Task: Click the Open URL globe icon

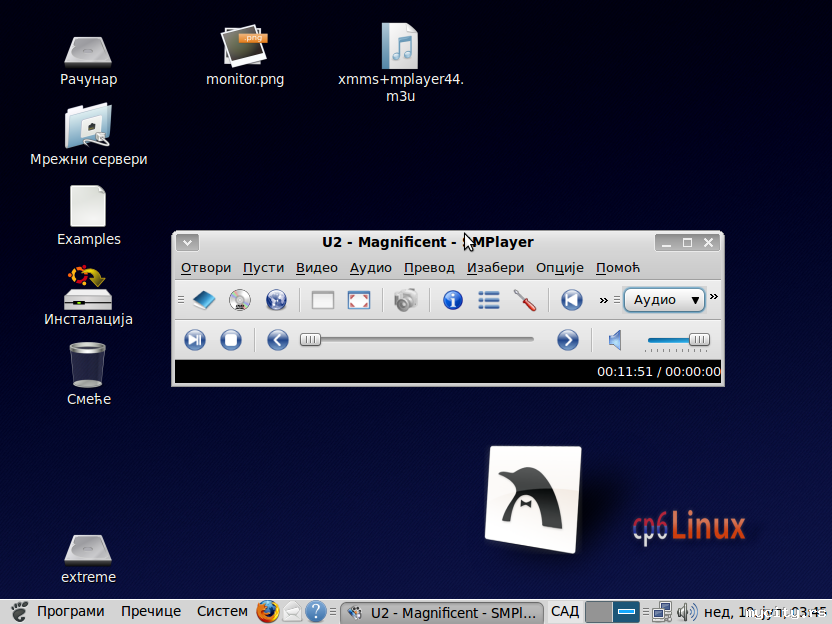Action: click(276, 300)
